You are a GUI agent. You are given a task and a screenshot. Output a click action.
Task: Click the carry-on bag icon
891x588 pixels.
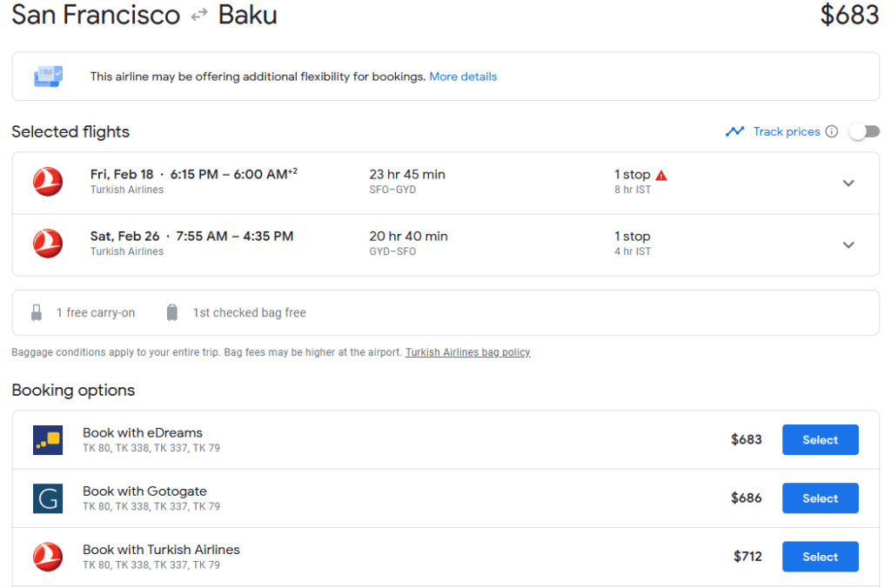coord(37,312)
